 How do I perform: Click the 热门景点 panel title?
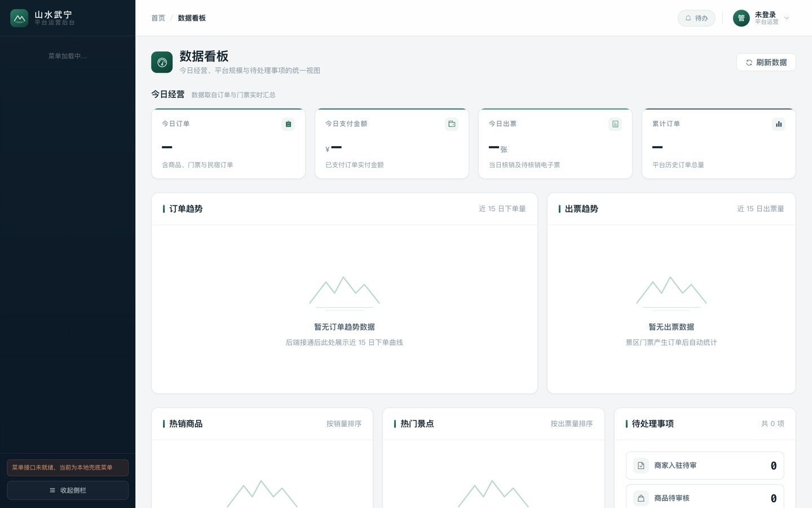pos(417,424)
